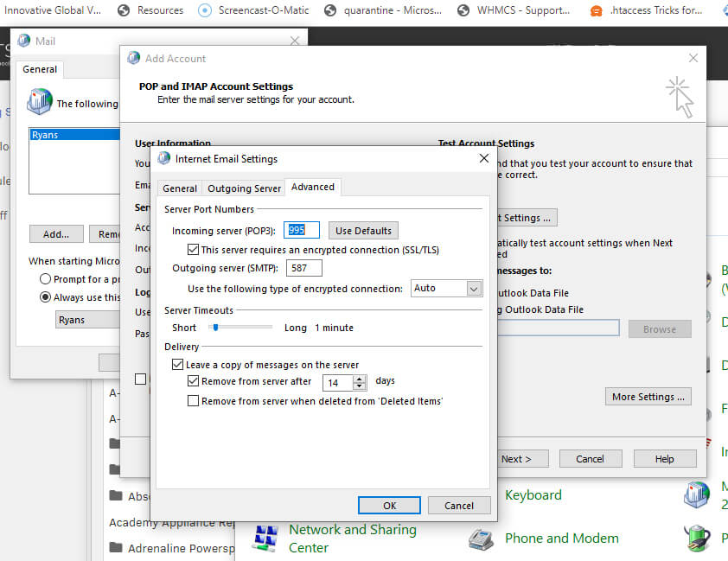
Task: Toggle Remove from server after days checkbox
Action: [x=193, y=381]
